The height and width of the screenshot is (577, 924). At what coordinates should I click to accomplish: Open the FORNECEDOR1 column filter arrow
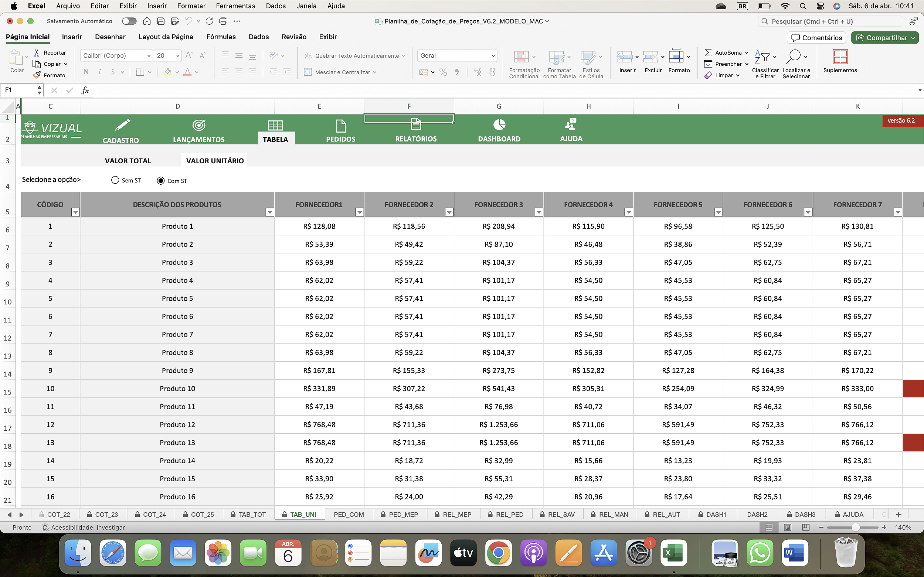(359, 211)
